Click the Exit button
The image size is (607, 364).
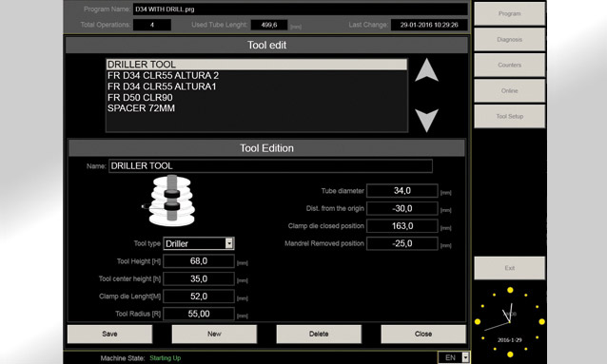click(509, 268)
